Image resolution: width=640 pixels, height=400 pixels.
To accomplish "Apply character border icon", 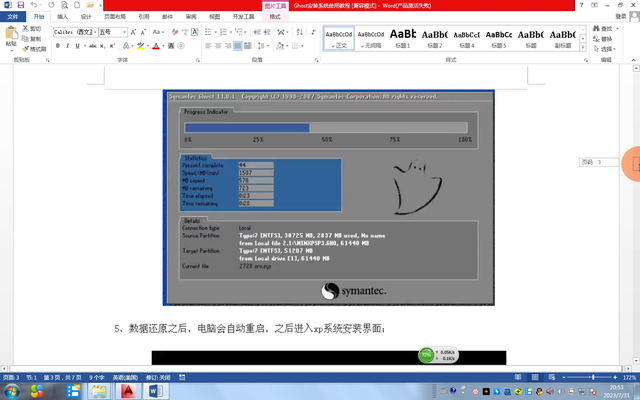I will [x=195, y=32].
